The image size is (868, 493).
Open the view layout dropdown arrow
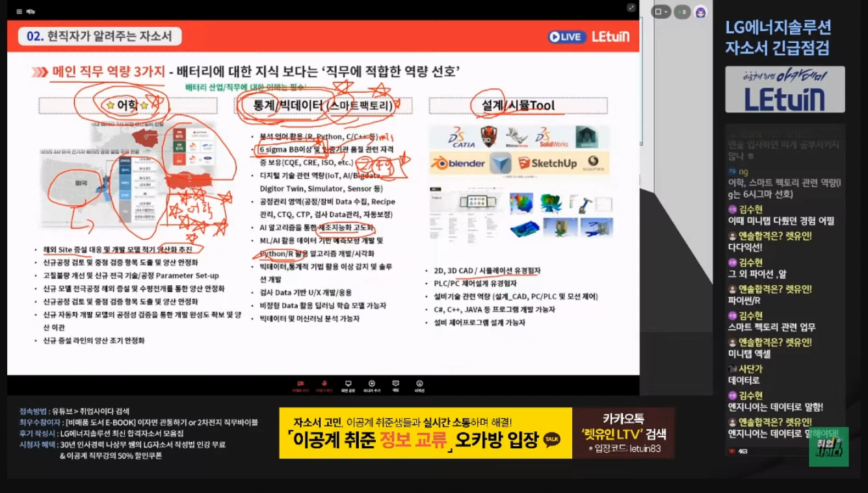click(665, 12)
